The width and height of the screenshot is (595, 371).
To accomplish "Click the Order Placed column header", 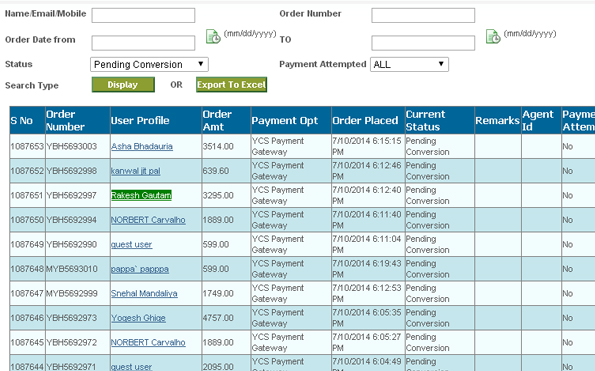I will (x=368, y=121).
